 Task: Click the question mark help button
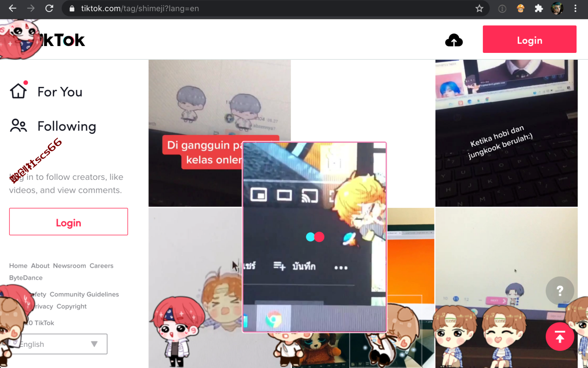(560, 291)
